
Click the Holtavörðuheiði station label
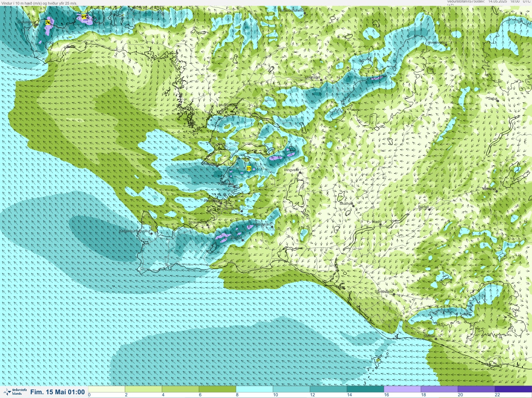click(x=291, y=10)
